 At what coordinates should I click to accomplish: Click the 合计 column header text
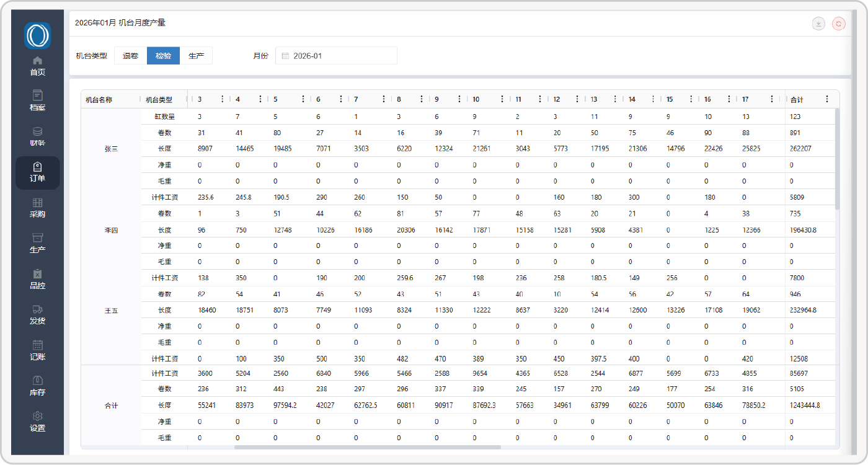click(x=797, y=99)
